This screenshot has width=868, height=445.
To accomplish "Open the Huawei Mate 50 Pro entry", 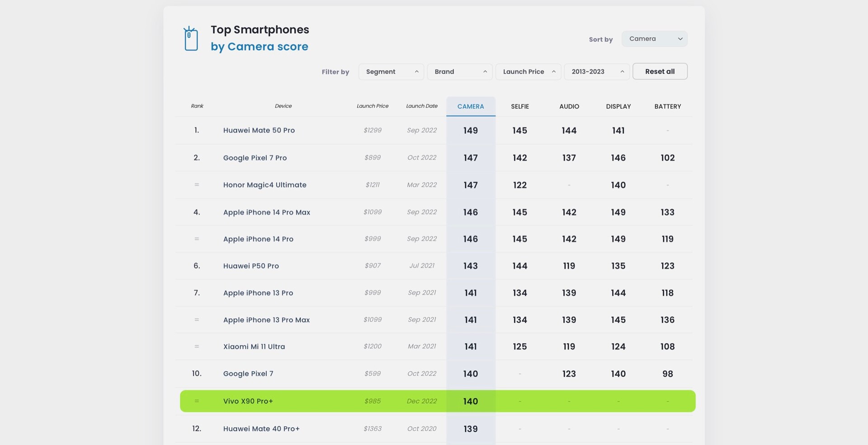I will pos(259,130).
